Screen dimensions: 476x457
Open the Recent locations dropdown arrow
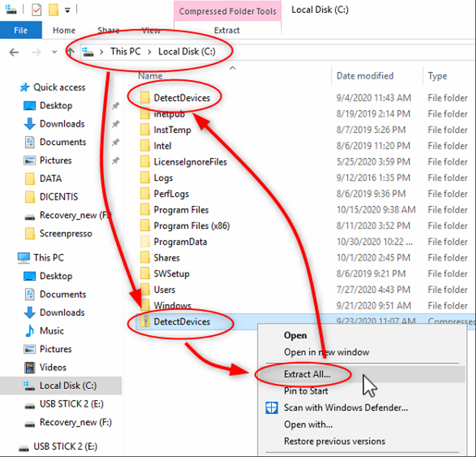[x=54, y=52]
